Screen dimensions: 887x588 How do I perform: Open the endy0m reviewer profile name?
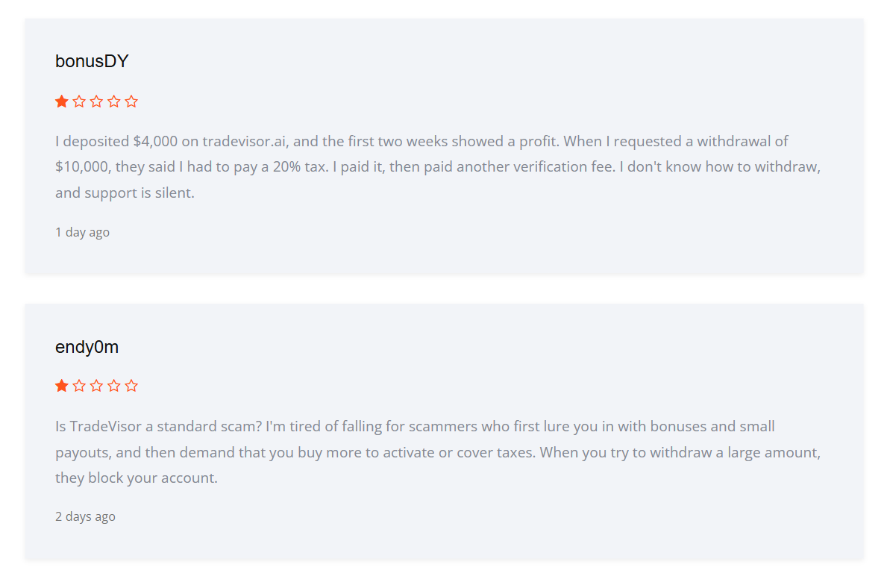click(87, 347)
